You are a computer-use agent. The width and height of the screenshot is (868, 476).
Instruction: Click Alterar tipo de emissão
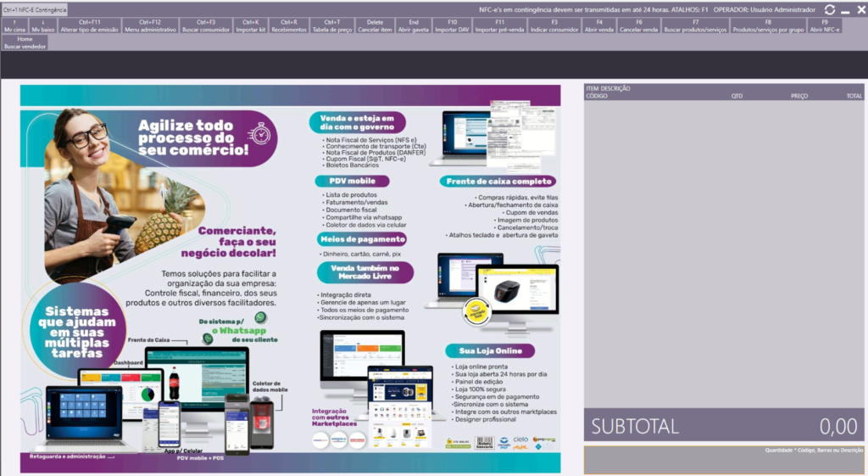(x=89, y=25)
